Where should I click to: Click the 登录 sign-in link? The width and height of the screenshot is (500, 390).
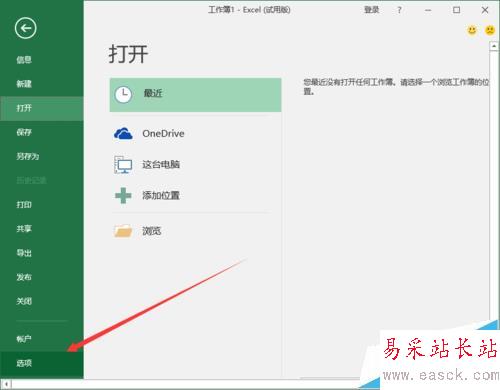coord(372,10)
